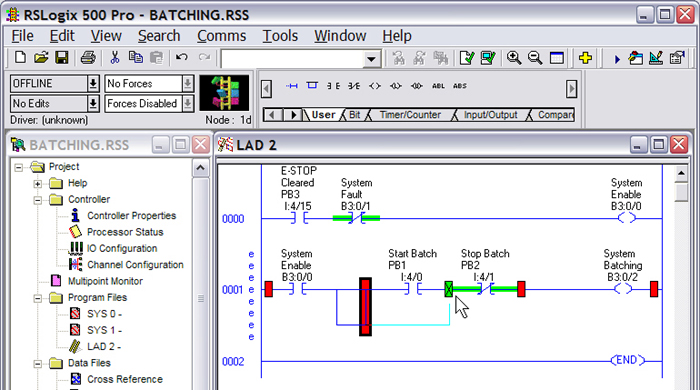The image size is (700, 390).
Task: Click the project tree scroll-up arrow
Action: tap(200, 168)
